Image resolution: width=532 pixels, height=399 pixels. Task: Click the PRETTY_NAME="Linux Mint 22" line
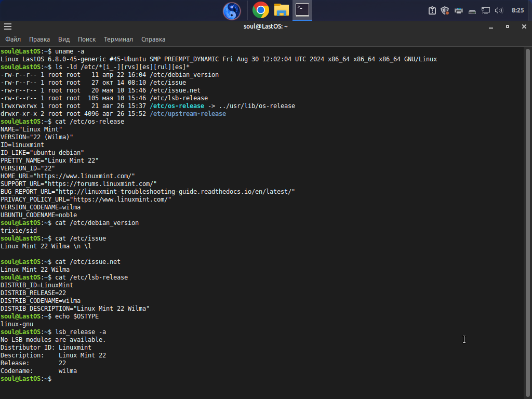[x=49, y=161]
